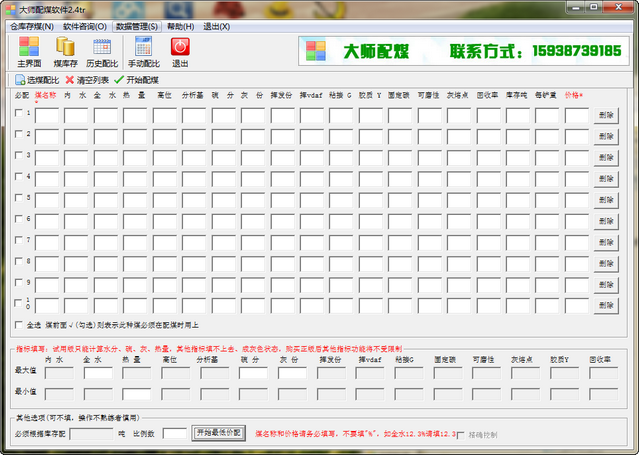Viewport: 639px width, 455px height.
Task: Tick the 必配 checkbox for row 2
Action: (x=19, y=134)
